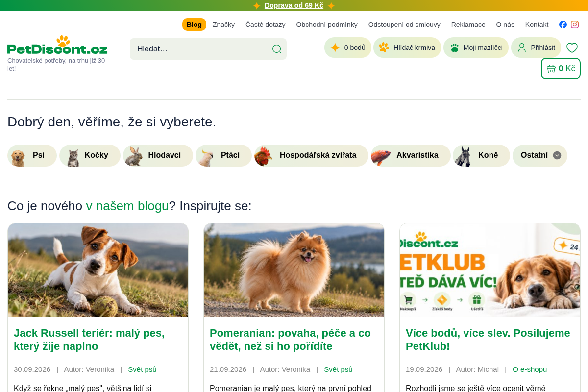Open Moji mazlíčci my pets
This screenshot has width=588, height=392.
click(x=476, y=48)
